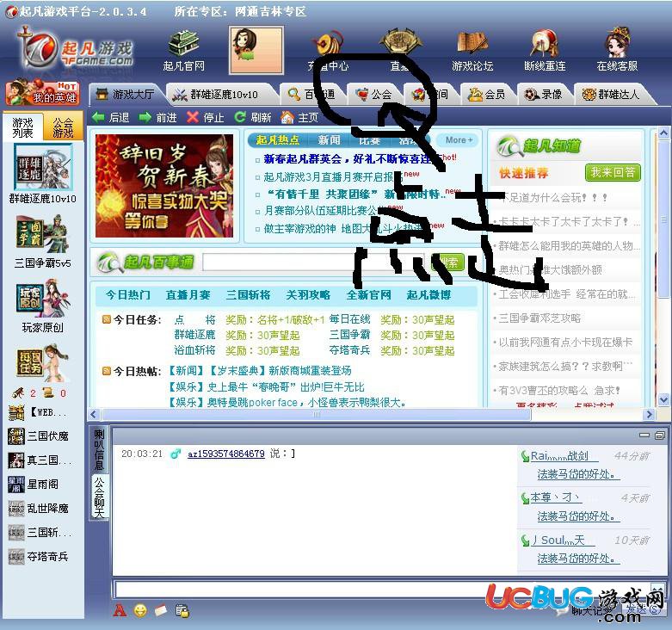Click the horizontal scrollbar right arrow
The image size is (672, 630).
click(649, 415)
